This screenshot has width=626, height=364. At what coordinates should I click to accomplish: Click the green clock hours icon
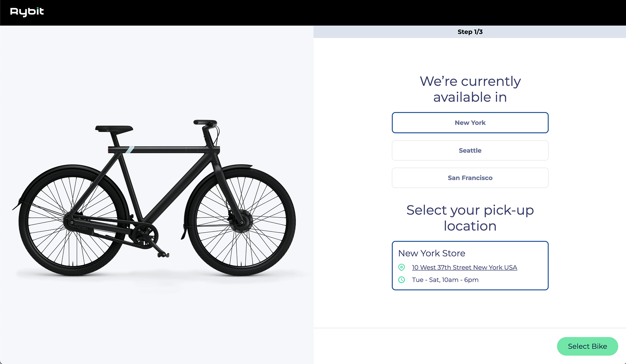(x=402, y=280)
